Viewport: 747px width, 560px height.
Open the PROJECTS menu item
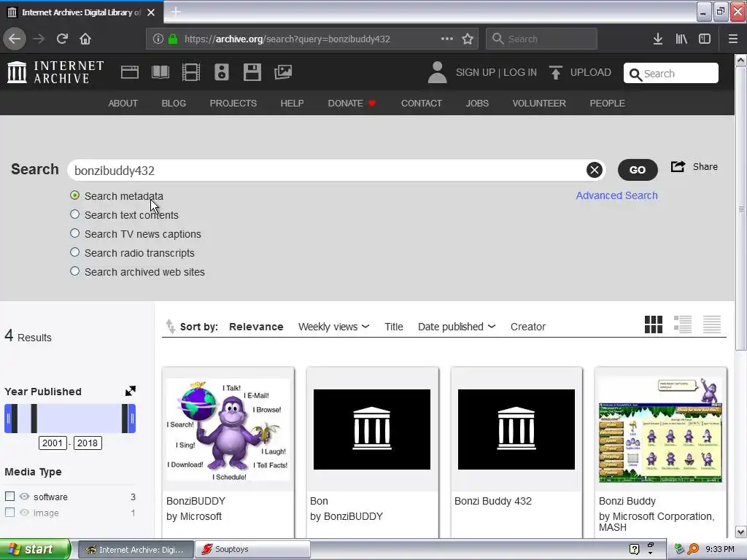(x=233, y=104)
